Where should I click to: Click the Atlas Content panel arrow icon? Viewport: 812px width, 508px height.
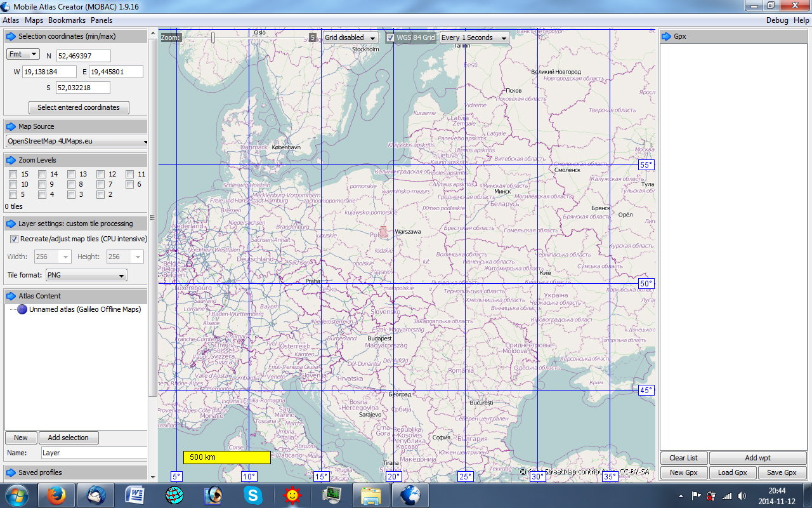[x=11, y=296]
